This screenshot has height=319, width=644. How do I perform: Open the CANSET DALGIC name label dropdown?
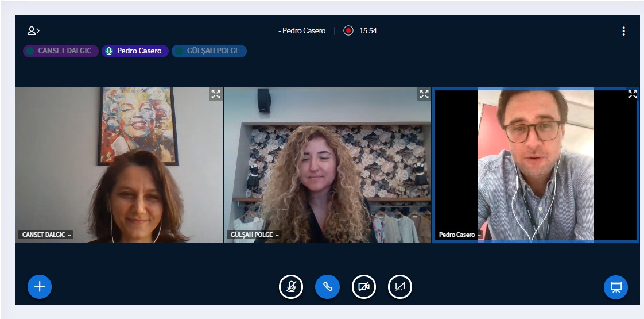pyautogui.click(x=45, y=235)
